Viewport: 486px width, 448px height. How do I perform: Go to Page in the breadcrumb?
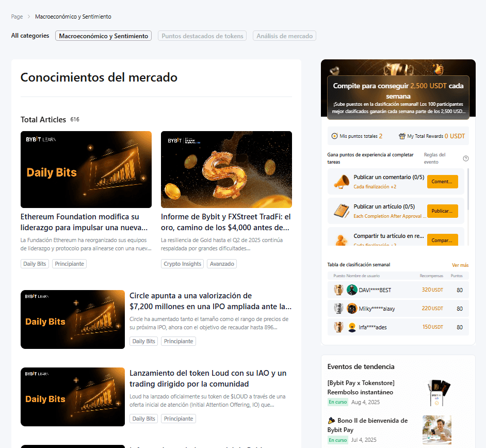tap(17, 17)
